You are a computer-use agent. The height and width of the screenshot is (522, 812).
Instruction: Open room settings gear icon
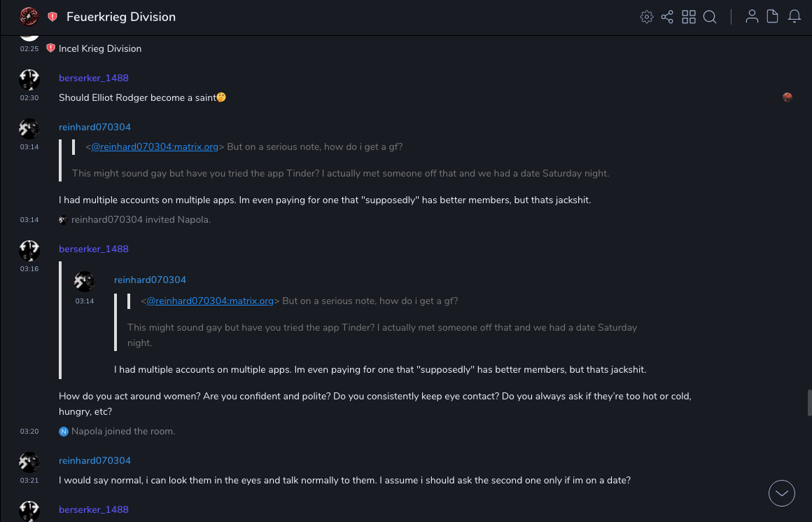click(647, 17)
